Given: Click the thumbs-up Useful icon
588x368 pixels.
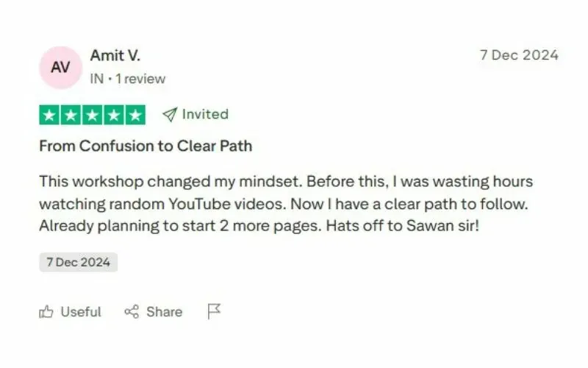Looking at the screenshot, I should [x=46, y=311].
